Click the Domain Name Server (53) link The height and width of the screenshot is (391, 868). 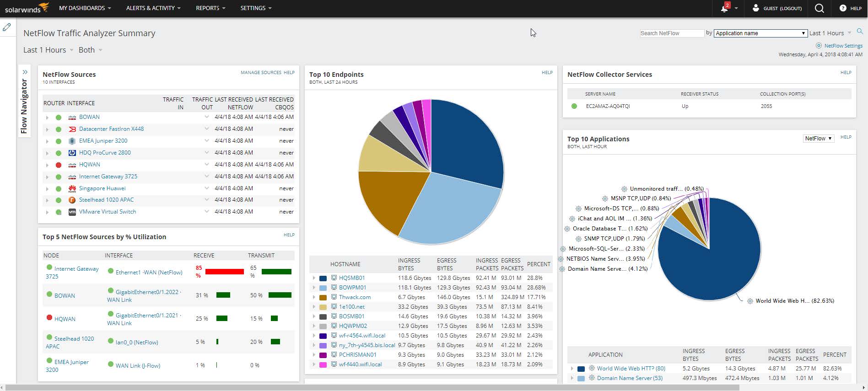tap(630, 378)
